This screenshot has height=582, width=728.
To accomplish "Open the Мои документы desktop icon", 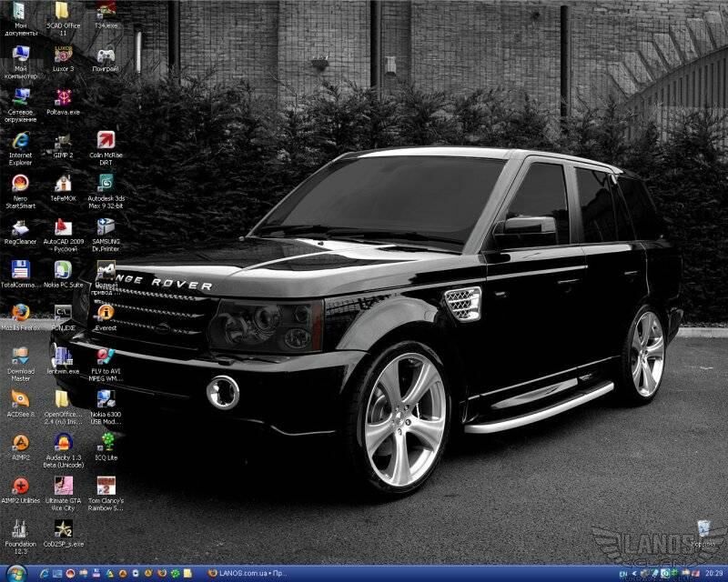I will pos(20,19).
